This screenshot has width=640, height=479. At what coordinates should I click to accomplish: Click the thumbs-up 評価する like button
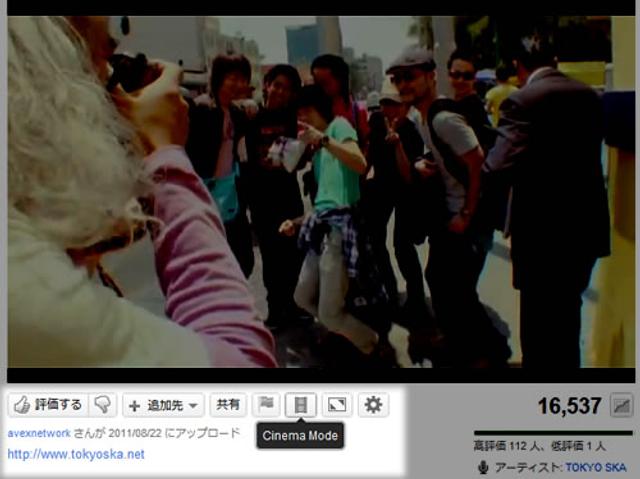pyautogui.click(x=48, y=405)
